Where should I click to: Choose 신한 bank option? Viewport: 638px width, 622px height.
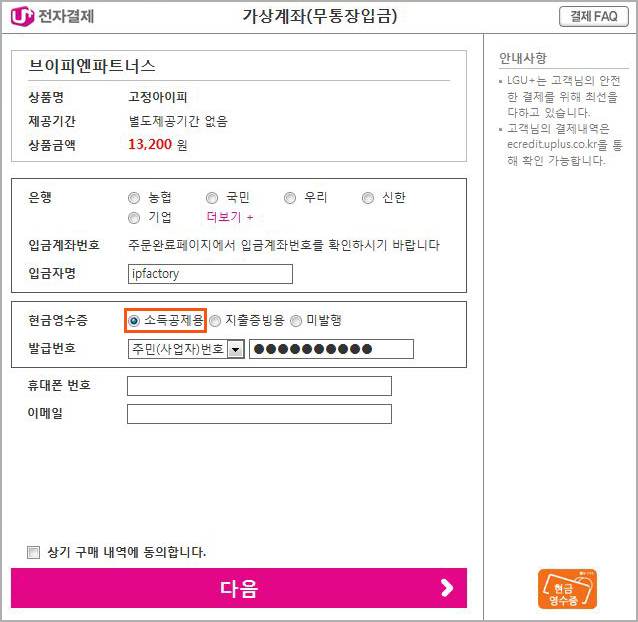click(368, 198)
